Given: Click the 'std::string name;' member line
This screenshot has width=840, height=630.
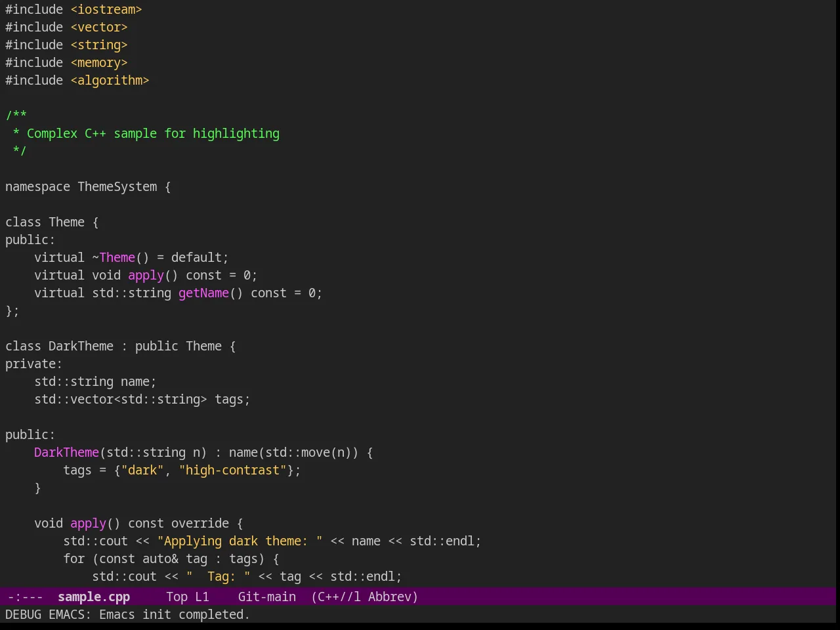Looking at the screenshot, I should point(95,381).
